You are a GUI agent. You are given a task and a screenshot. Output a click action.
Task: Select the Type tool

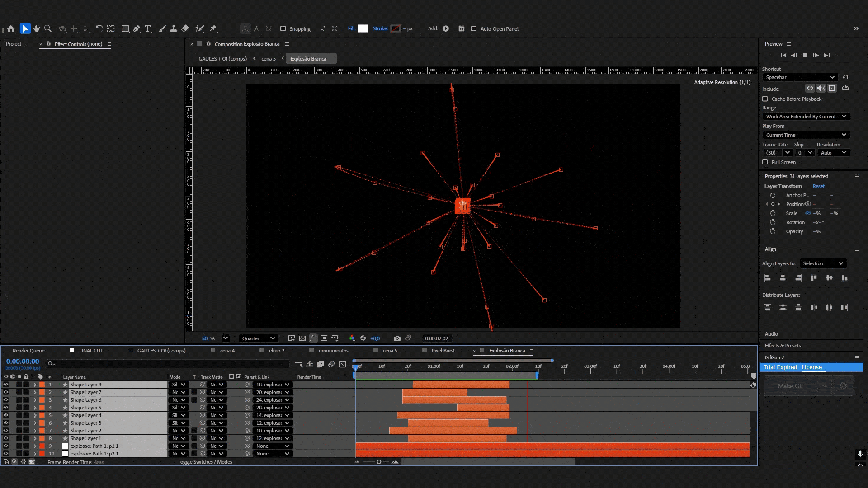(x=148, y=28)
